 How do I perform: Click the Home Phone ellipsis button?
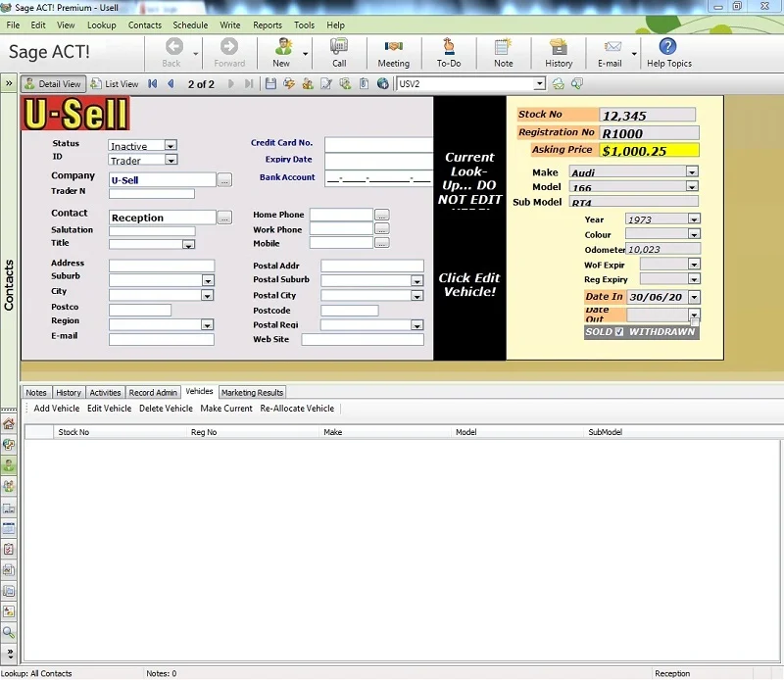[382, 215]
